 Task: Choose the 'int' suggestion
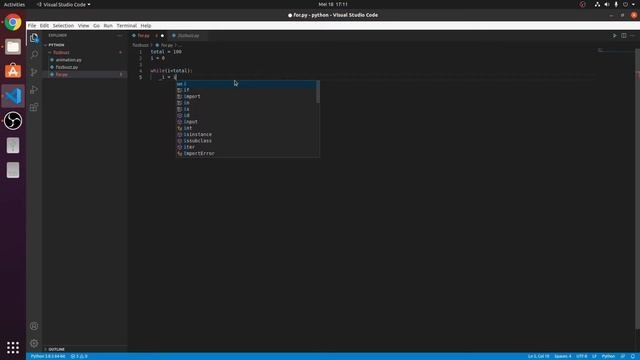point(246,128)
